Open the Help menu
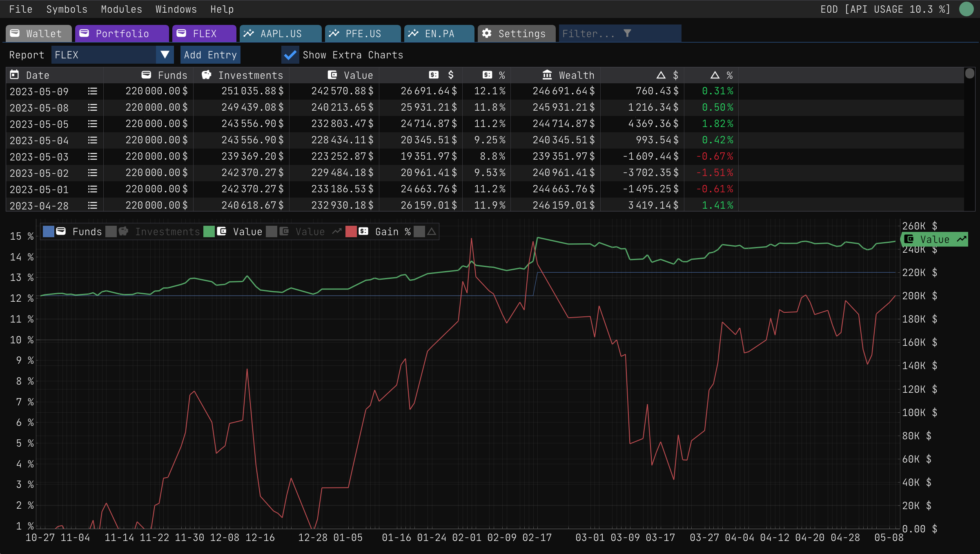Image resolution: width=980 pixels, height=554 pixels. point(222,9)
